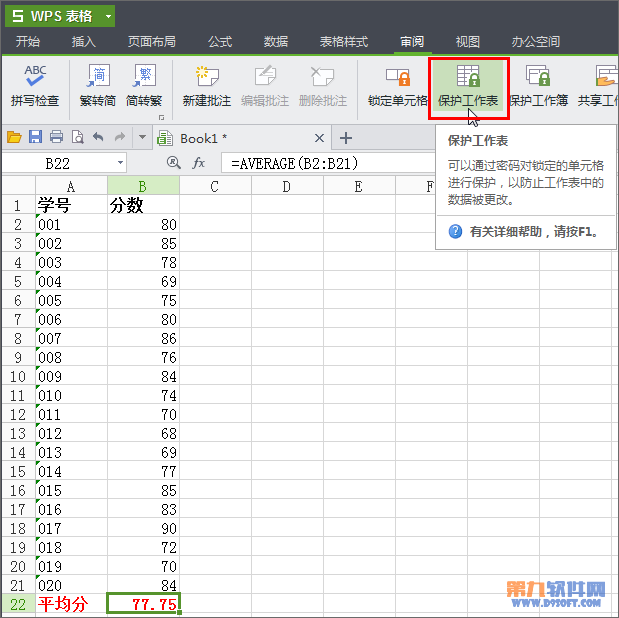Undo the last action
619x618 pixels.
point(98,137)
